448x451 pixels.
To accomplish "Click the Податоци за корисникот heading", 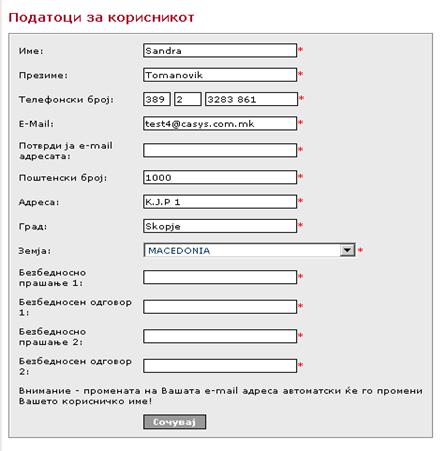I will click(x=101, y=17).
